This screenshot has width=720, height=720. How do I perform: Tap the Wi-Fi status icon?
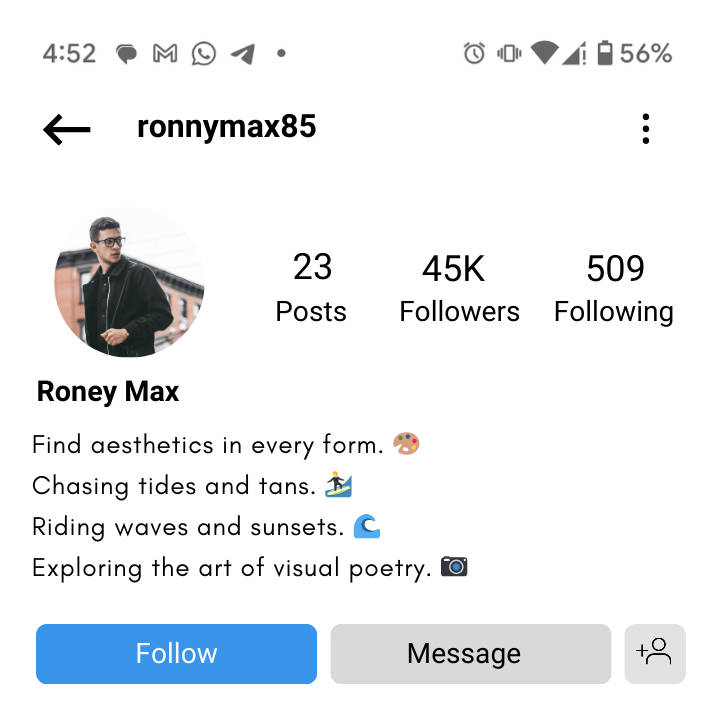543,53
